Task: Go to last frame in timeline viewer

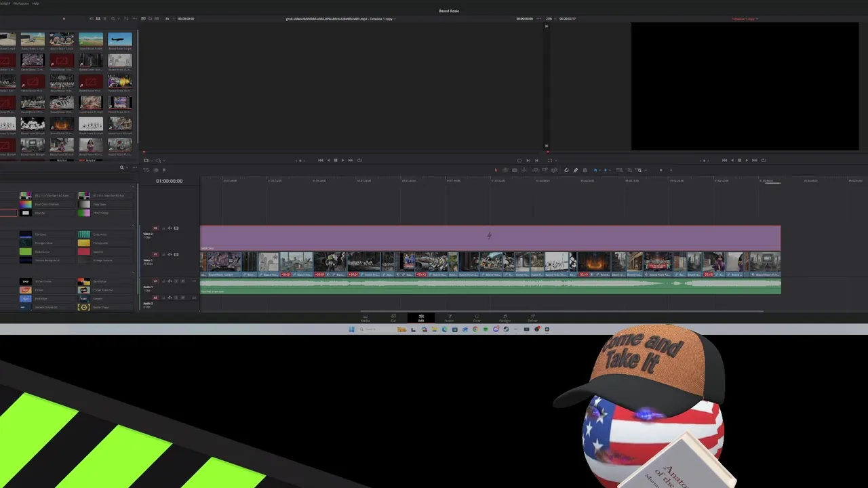Action: (754, 160)
